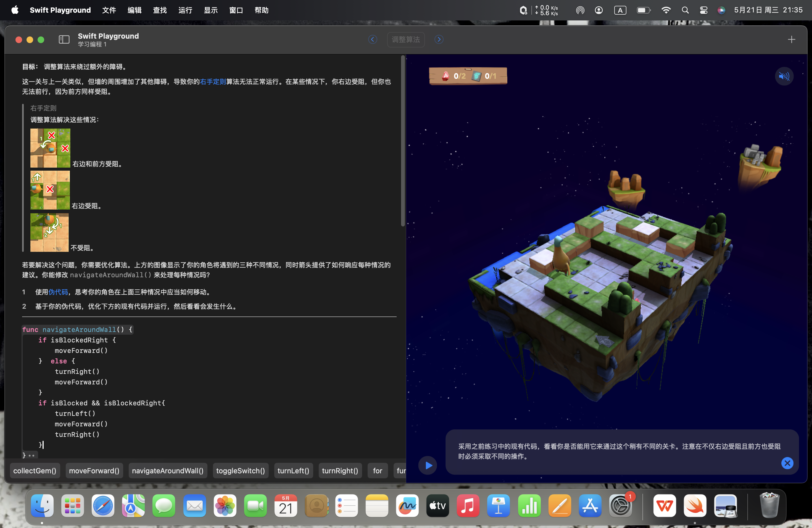812x528 pixels.
Task: Open Launchpad from the Dock
Action: tap(73, 505)
